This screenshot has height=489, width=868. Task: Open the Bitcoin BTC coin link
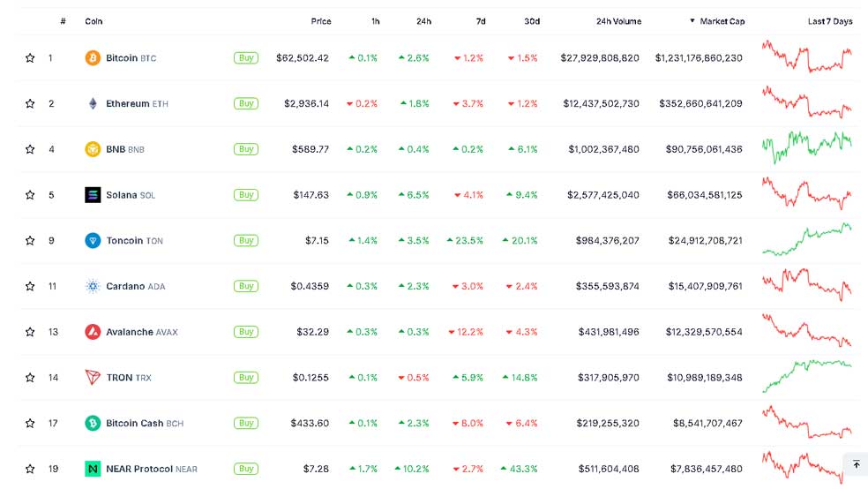point(131,57)
